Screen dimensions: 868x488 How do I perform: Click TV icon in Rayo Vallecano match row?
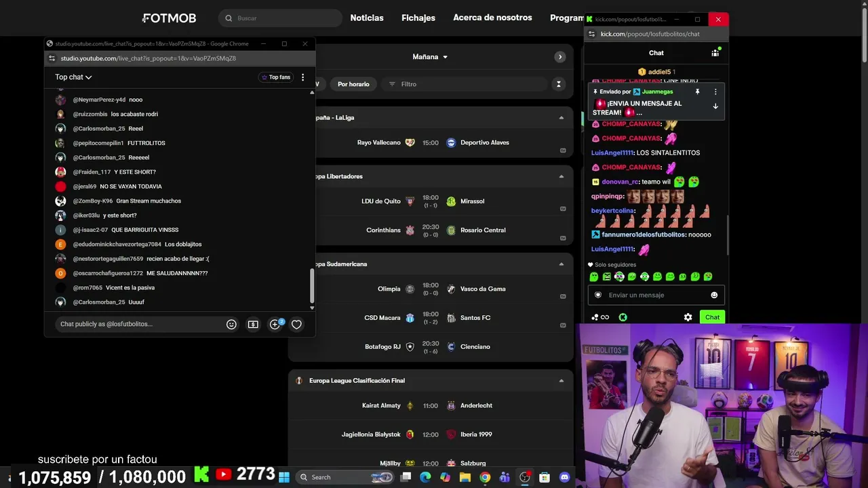pyautogui.click(x=563, y=150)
